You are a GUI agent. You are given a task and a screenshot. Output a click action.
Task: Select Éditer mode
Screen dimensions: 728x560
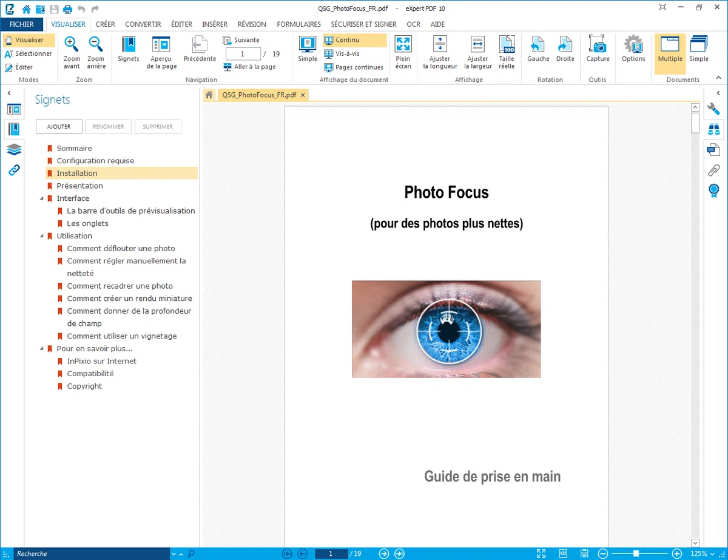19,67
